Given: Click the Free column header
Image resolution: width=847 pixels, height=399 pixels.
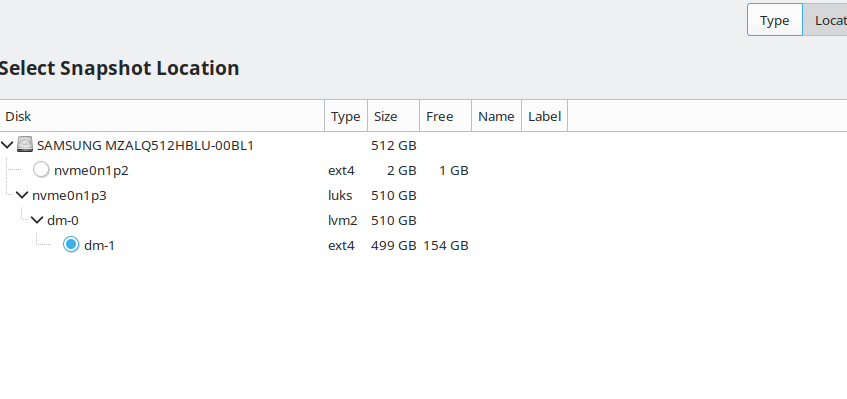Looking at the screenshot, I should 445,116.
